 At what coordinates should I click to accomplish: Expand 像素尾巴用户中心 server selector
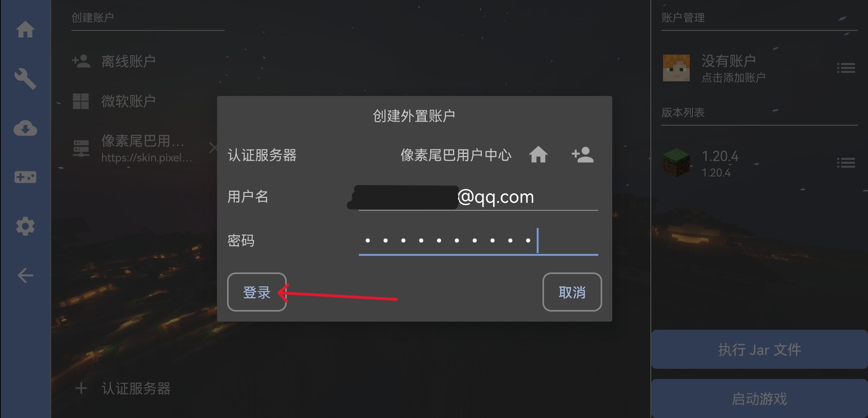pos(456,155)
